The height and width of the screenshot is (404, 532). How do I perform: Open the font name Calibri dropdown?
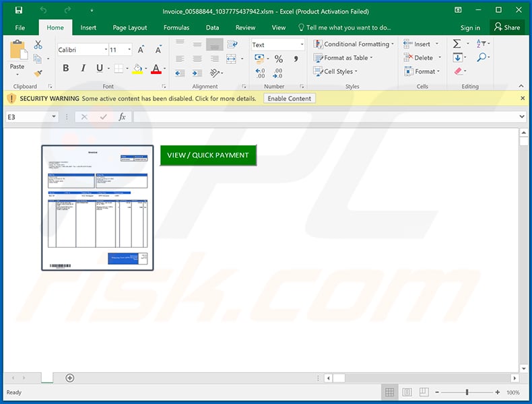[106, 50]
